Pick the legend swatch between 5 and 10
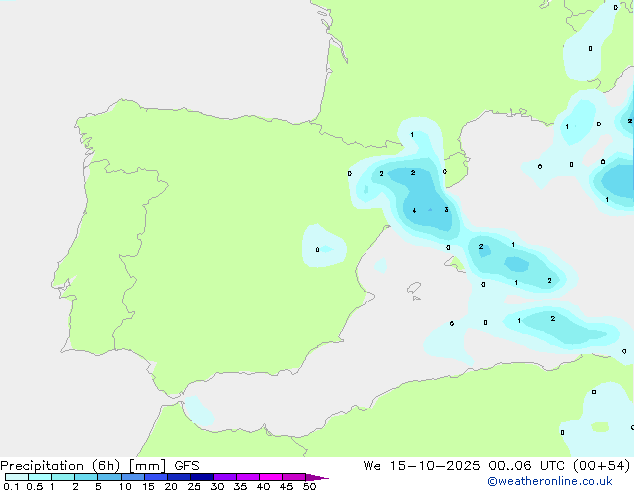634x490 pixels. coord(109,477)
